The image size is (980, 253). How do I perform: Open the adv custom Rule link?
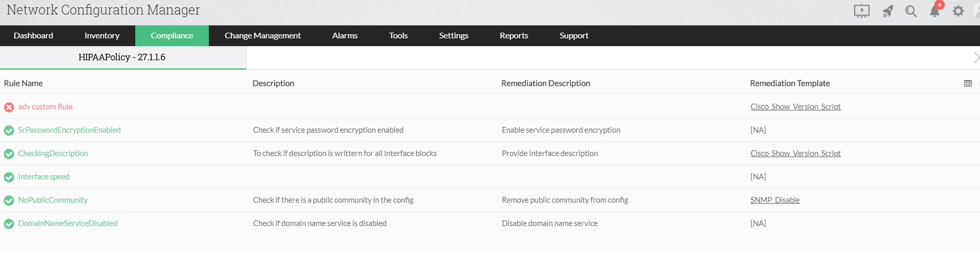pos(45,107)
